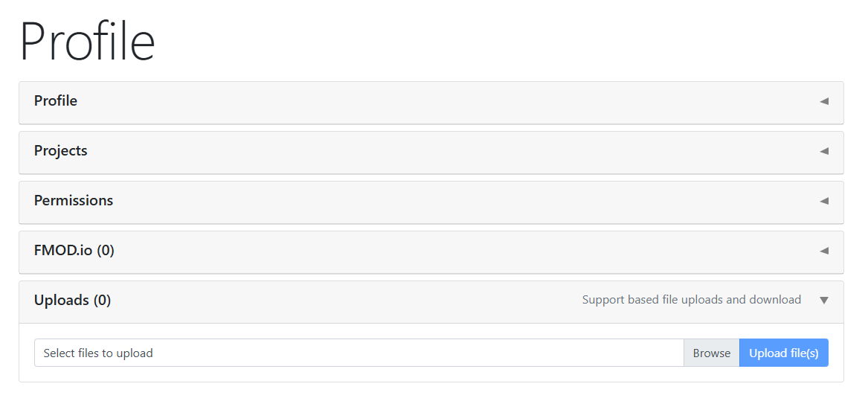The height and width of the screenshot is (404, 868).
Task: Click the (0) count beside FMOD.io
Action: pos(106,251)
